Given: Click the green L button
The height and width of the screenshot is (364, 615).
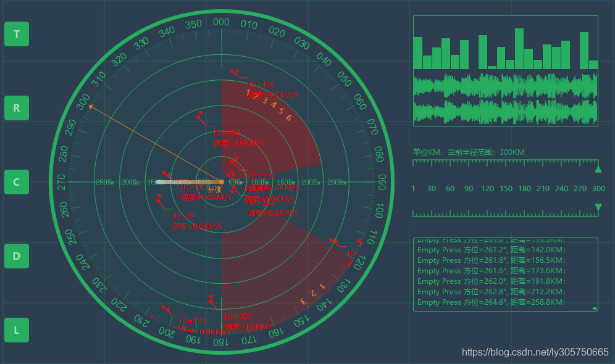Looking at the screenshot, I should [17, 330].
